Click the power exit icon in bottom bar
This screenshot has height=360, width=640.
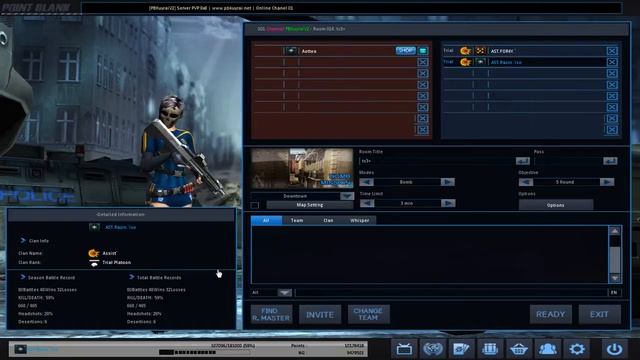click(614, 349)
